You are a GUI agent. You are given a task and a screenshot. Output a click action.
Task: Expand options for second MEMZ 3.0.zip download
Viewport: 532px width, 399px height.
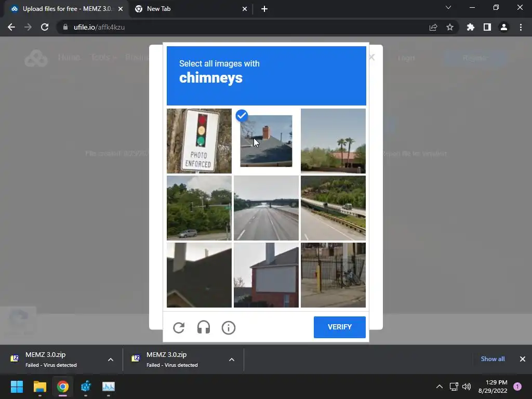[232, 360]
